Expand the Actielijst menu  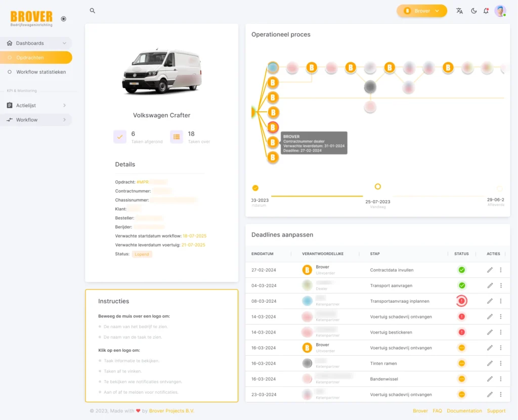click(36, 105)
